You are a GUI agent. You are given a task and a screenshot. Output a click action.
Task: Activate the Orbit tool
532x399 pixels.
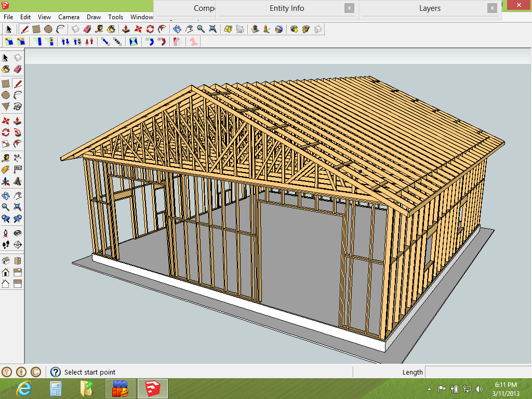point(6,195)
